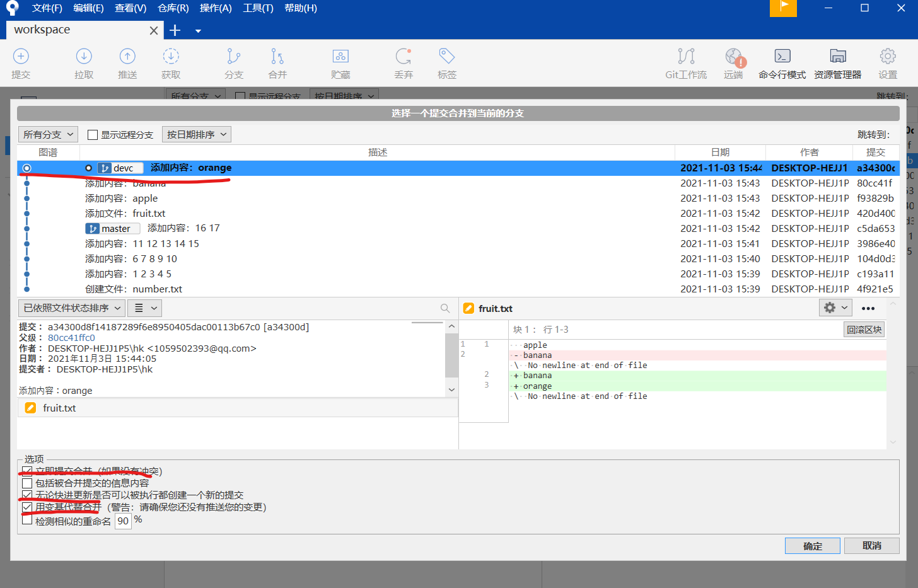Click the 确定 button
This screenshot has height=588, width=918.
[x=813, y=546]
